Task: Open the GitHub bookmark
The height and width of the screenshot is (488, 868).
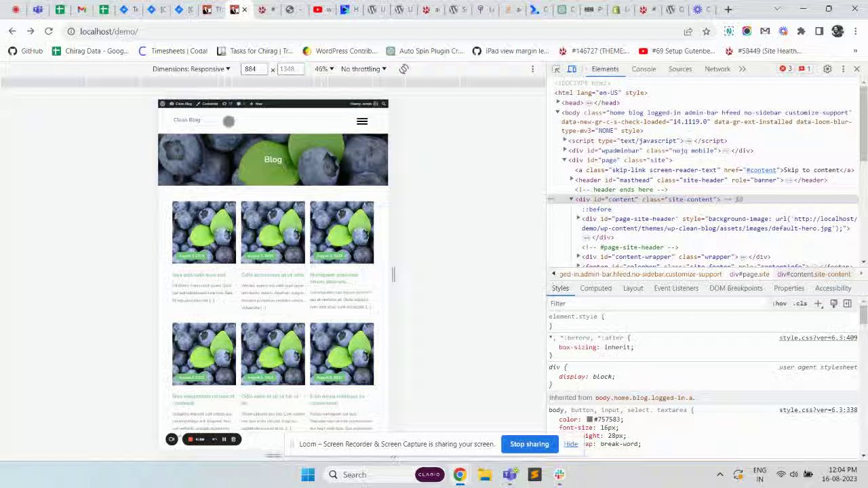Action: [26, 51]
